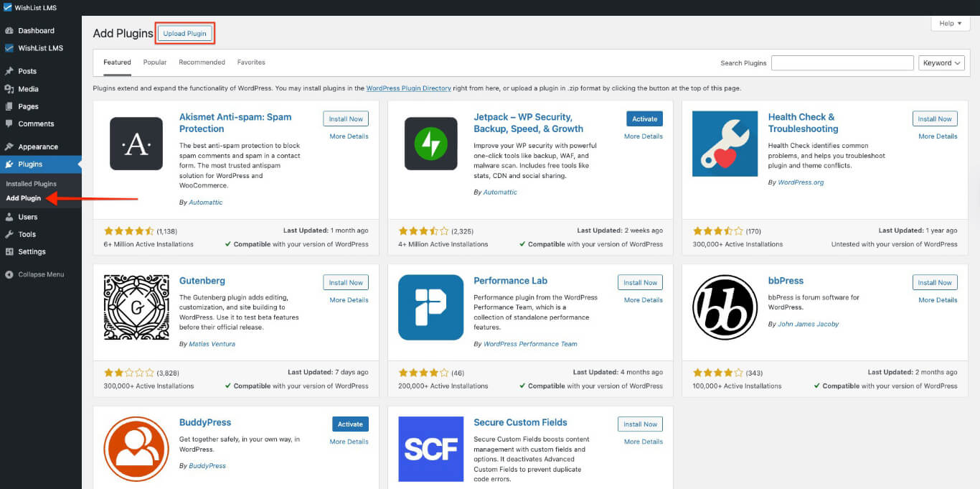Open the Keyword search filter dropdown

point(941,62)
